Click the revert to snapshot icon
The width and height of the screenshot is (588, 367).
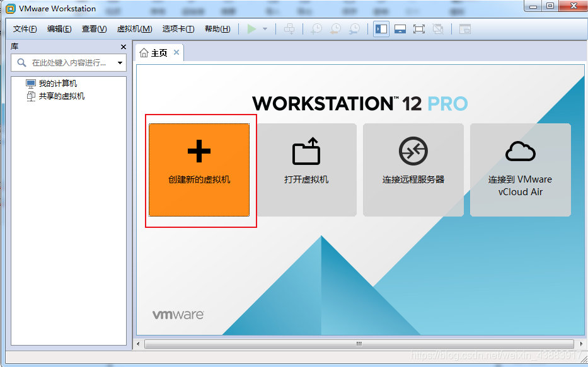point(335,29)
